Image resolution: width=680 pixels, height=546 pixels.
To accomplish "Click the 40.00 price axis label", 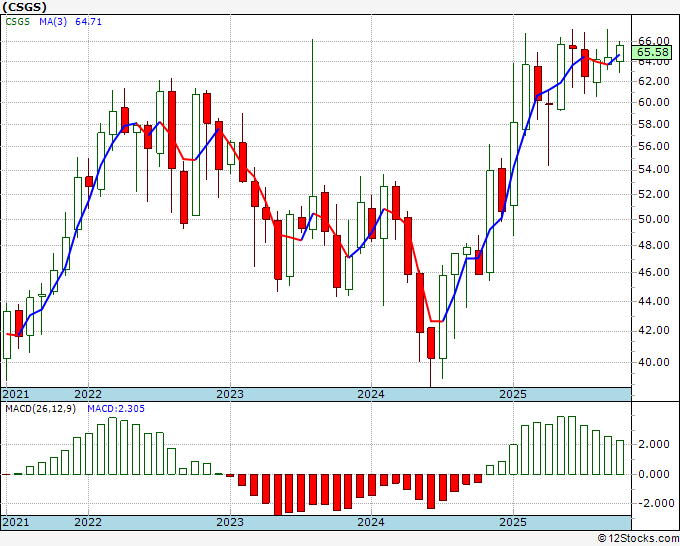I will pyautogui.click(x=654, y=362).
